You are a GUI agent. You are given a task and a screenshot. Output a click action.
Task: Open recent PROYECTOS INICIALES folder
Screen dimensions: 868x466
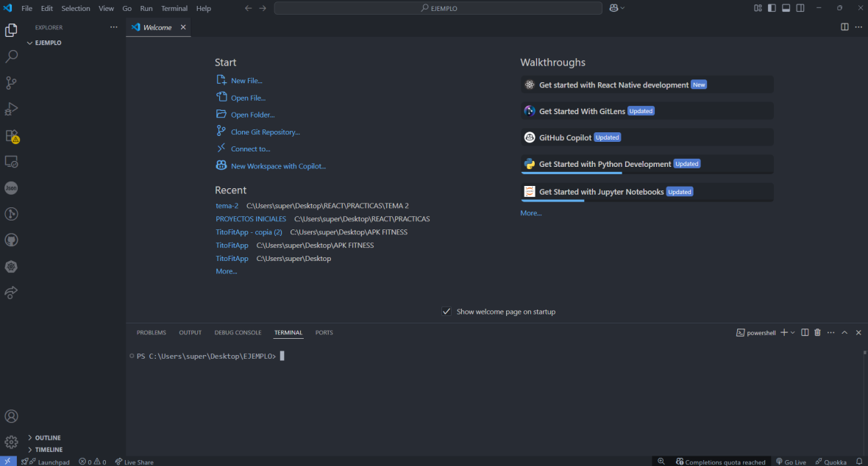[251, 219]
